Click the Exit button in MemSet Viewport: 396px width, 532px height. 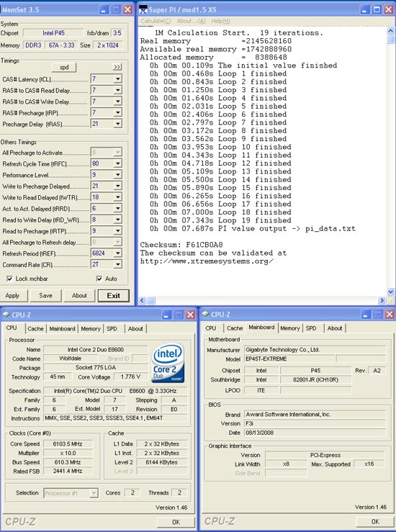coord(114,296)
